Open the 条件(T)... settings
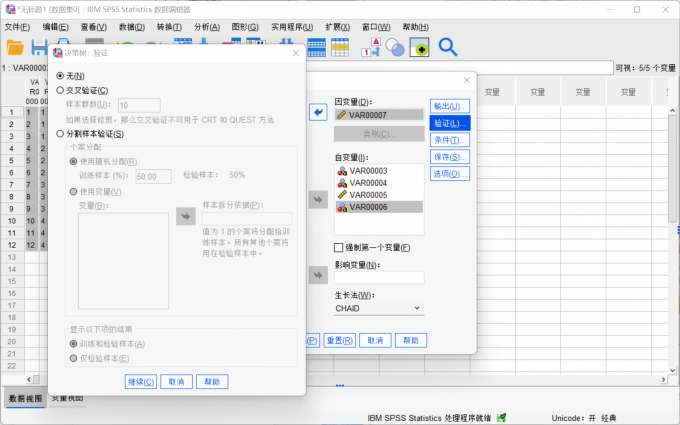Screen dimensions: 680x425 point(450,140)
